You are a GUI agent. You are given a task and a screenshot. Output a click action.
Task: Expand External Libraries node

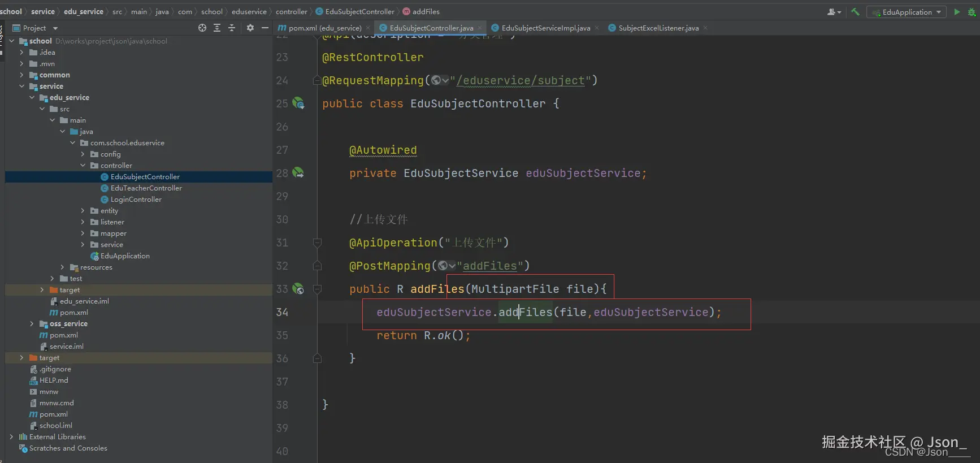pos(12,436)
